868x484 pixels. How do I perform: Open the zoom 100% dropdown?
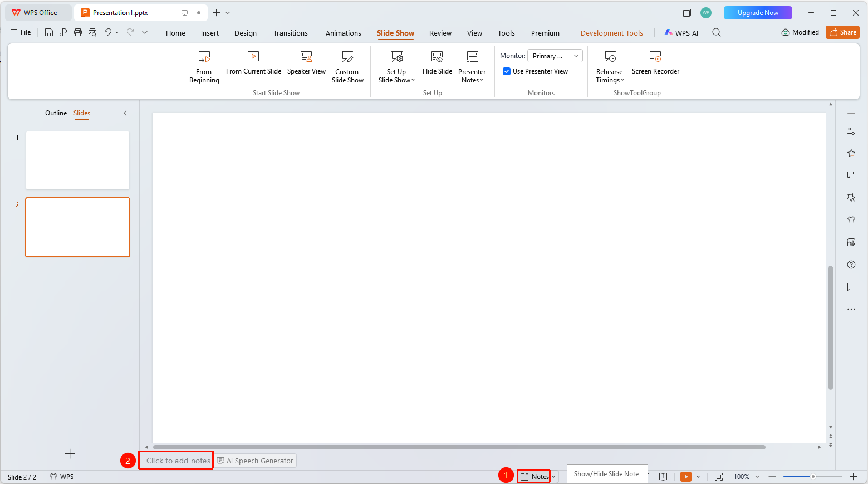click(x=746, y=477)
